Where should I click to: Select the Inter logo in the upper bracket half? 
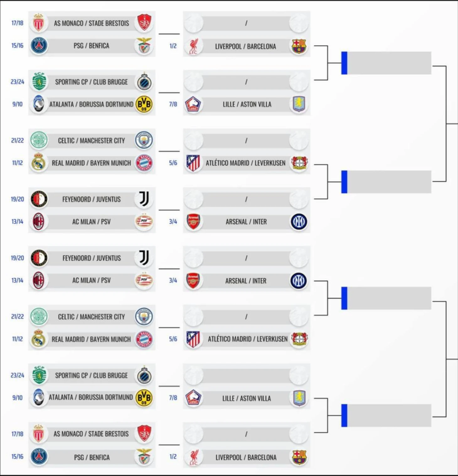point(299,222)
